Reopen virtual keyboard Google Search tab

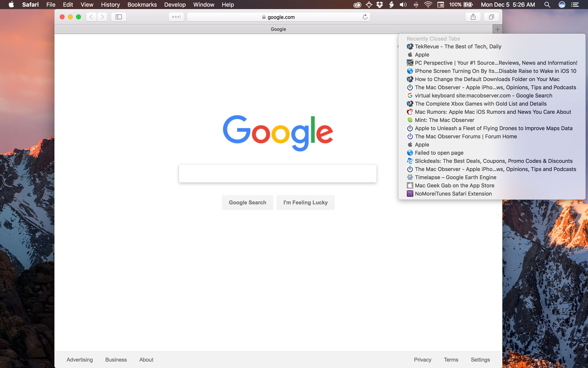492,96
